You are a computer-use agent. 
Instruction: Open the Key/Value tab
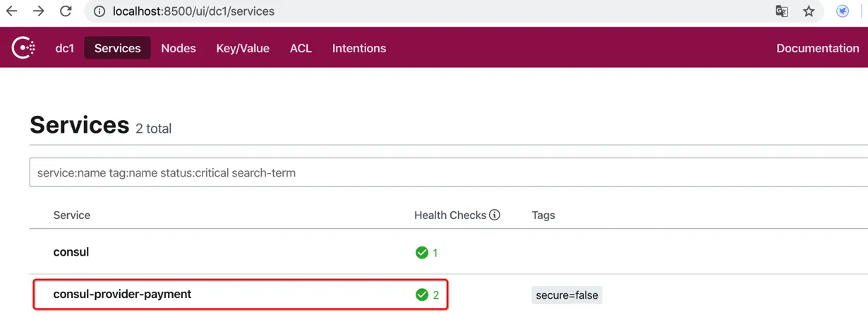coord(243,48)
